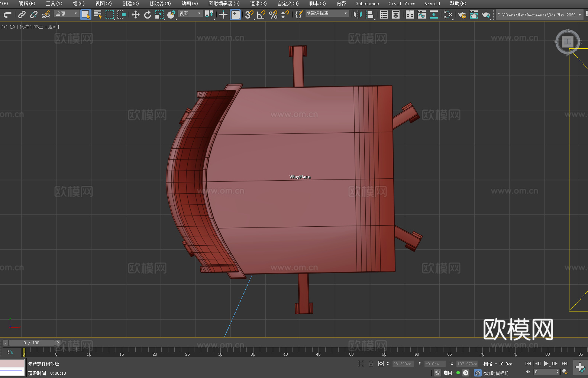
Task: Open the 组(G) menu
Action: point(79,3)
